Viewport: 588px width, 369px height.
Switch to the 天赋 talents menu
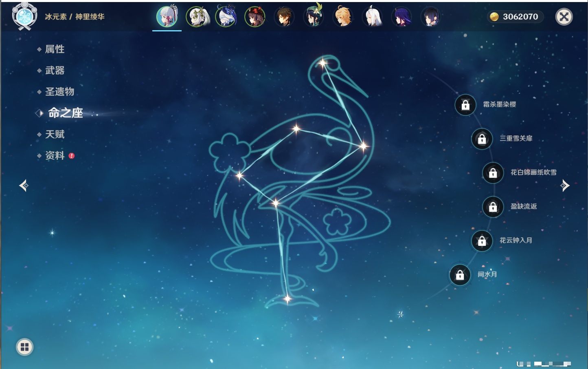pos(55,134)
